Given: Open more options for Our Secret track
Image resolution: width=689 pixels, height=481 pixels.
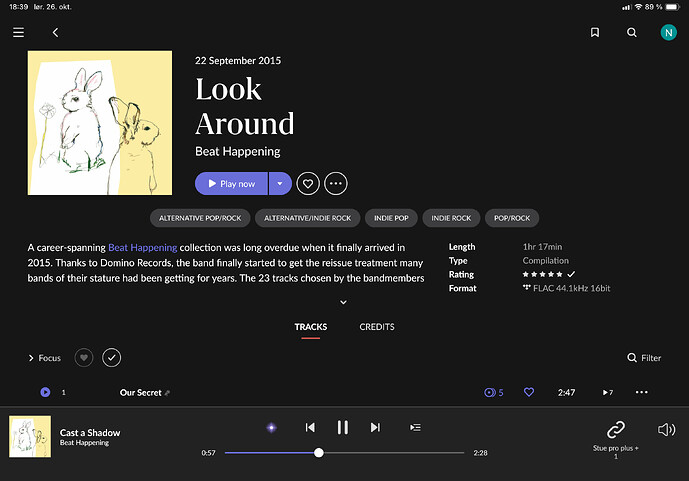Looking at the screenshot, I should [x=642, y=392].
